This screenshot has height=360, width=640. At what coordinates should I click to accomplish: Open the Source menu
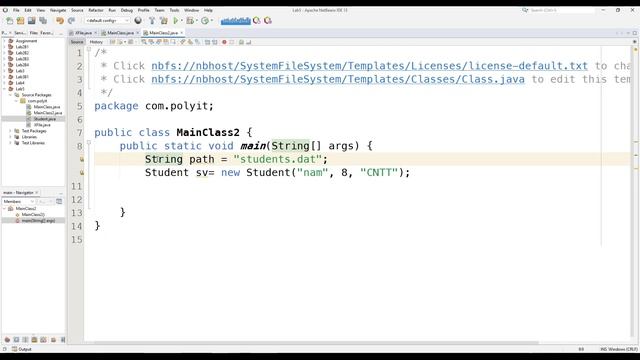click(77, 10)
